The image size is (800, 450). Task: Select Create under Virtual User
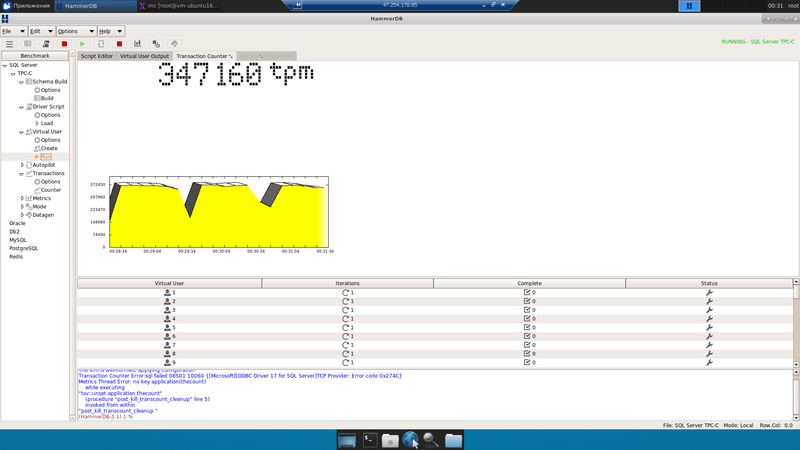[x=46, y=148]
